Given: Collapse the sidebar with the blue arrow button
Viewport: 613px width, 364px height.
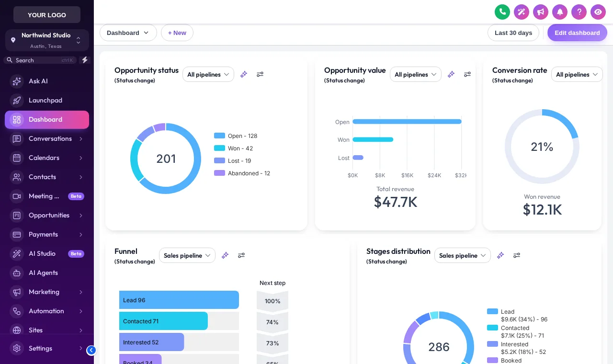Looking at the screenshot, I should coord(91,350).
